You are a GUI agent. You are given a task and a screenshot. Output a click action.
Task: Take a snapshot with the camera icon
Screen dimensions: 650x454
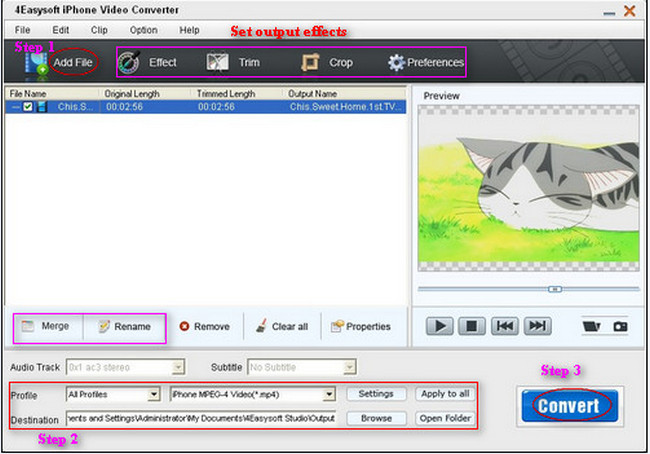tap(620, 327)
